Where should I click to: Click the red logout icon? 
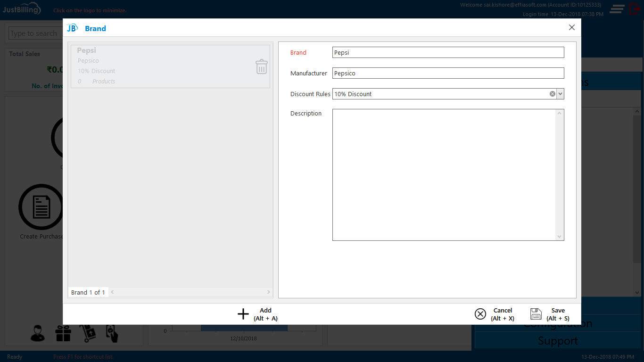pyautogui.click(x=635, y=9)
